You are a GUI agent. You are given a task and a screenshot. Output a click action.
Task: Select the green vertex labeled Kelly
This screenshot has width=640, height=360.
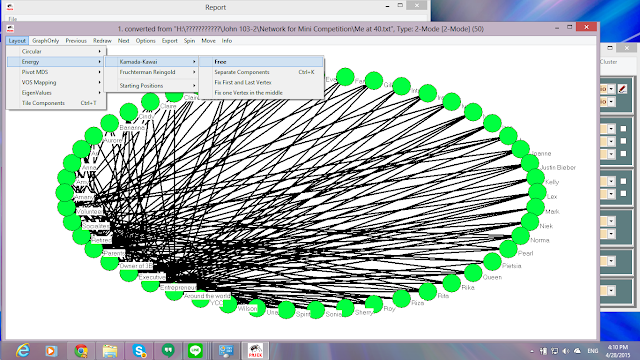[x=536, y=178]
